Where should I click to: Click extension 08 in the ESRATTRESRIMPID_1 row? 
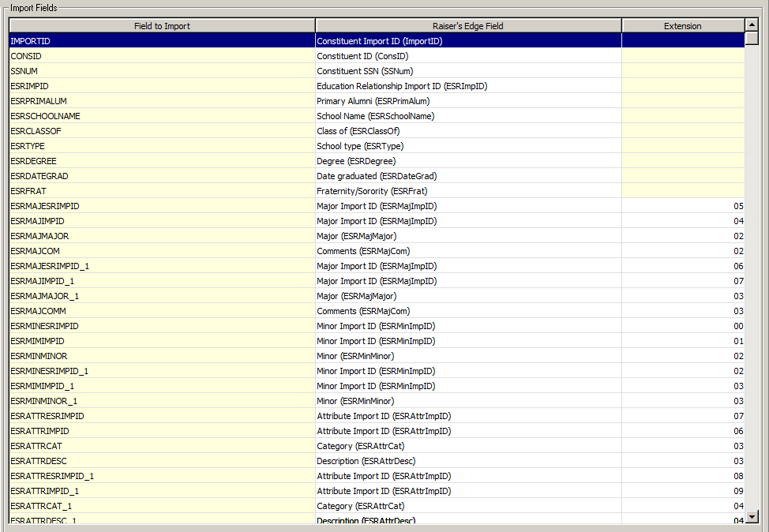coord(683,476)
